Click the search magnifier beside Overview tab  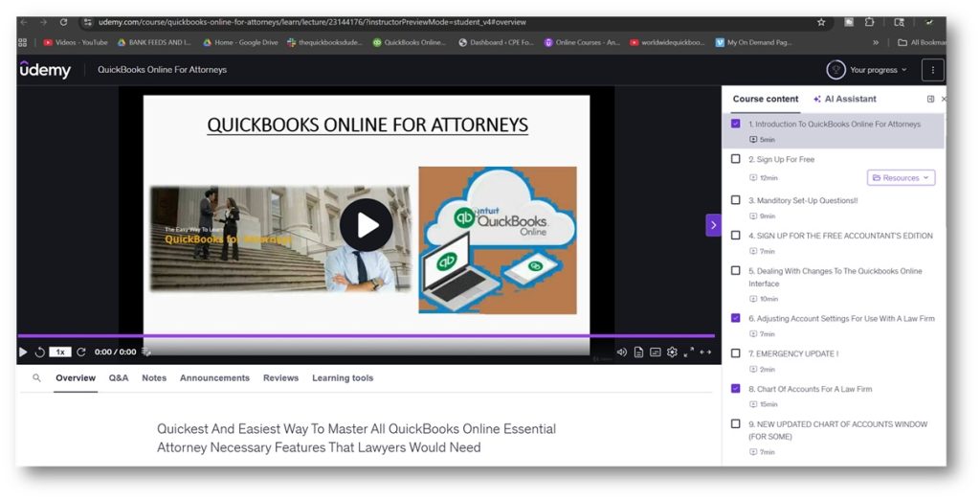(x=37, y=378)
